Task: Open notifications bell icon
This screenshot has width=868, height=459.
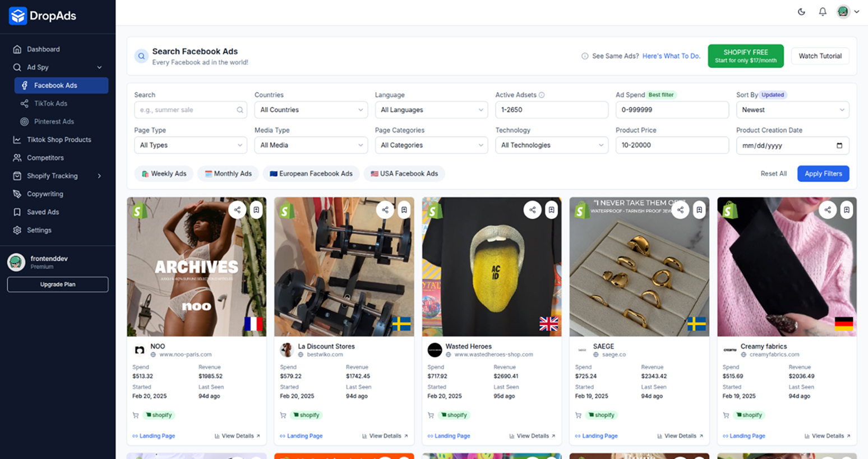Action: [x=823, y=12]
